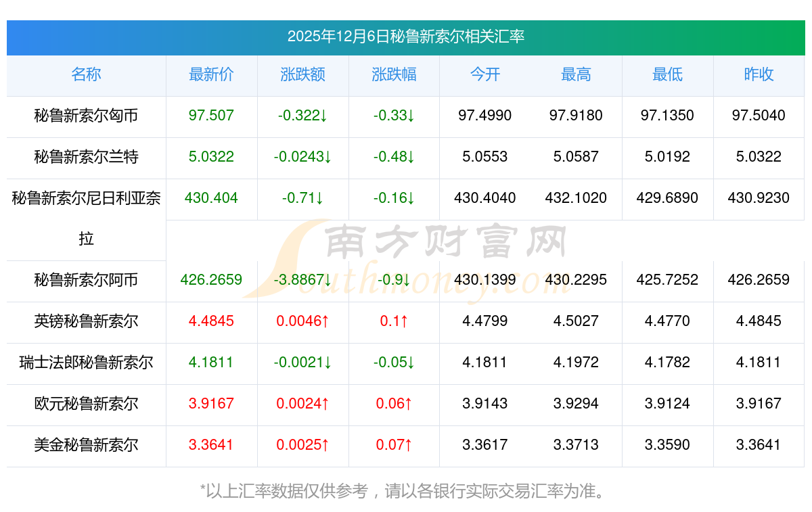Viewport: 812px width, 512px height.
Task: Click change percent 0.06↑
Action: point(394,404)
